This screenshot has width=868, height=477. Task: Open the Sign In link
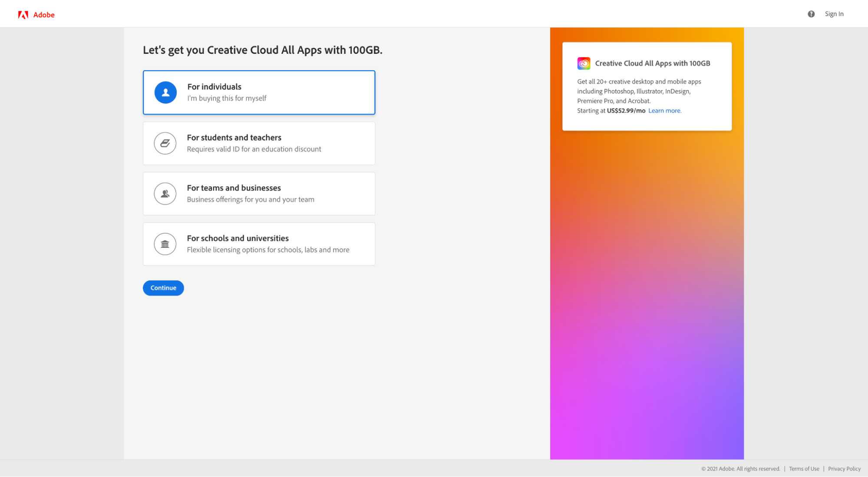[834, 13]
